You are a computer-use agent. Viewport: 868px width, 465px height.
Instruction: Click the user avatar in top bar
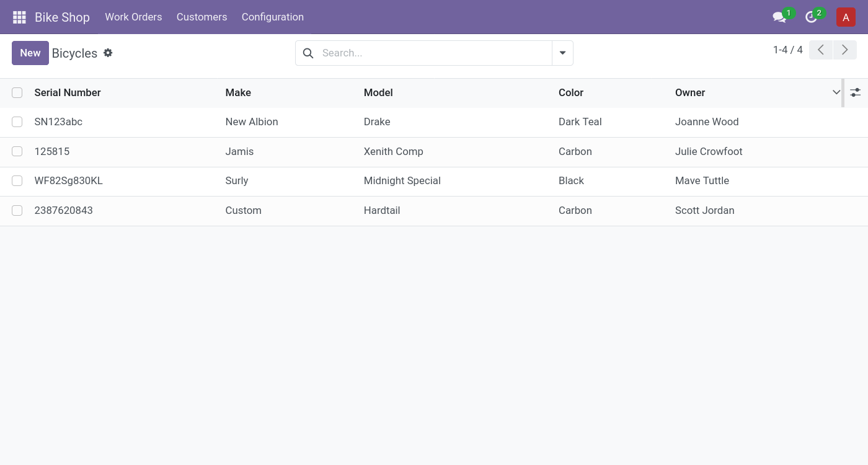pyautogui.click(x=846, y=17)
